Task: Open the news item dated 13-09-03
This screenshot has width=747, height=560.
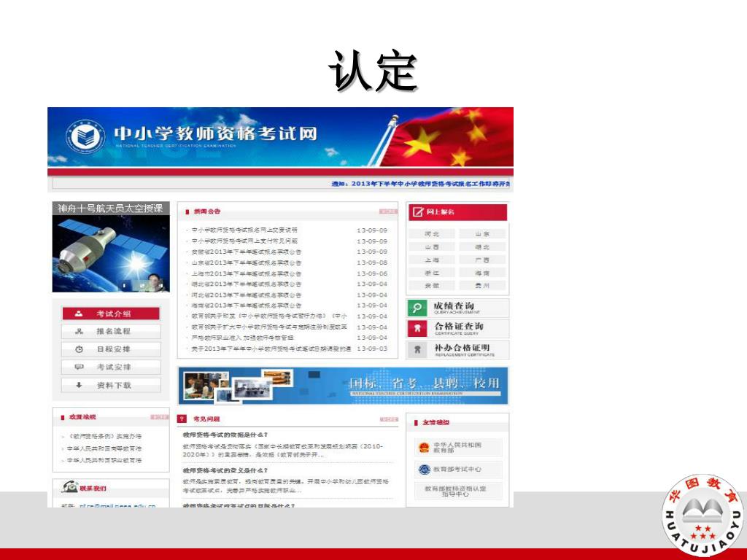Action: tap(271, 349)
